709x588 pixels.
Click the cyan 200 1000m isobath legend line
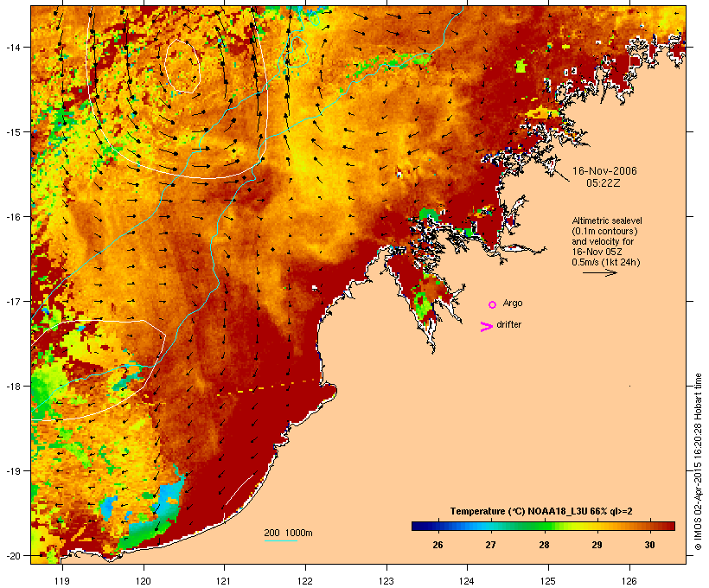[281, 540]
